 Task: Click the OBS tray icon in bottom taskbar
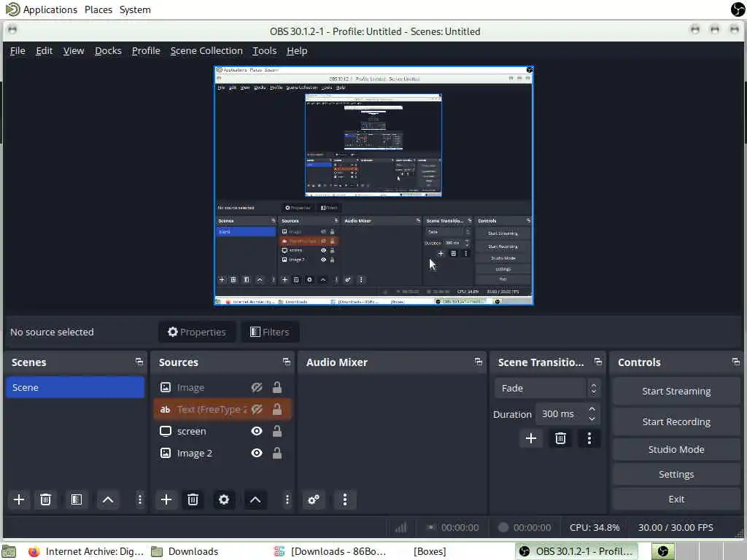pos(662,551)
